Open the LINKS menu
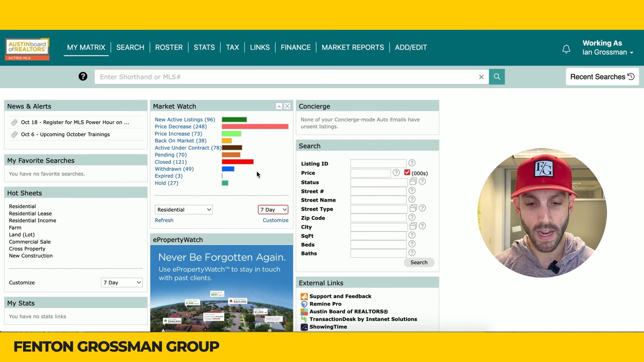This screenshot has height=362, width=644. tap(260, 47)
